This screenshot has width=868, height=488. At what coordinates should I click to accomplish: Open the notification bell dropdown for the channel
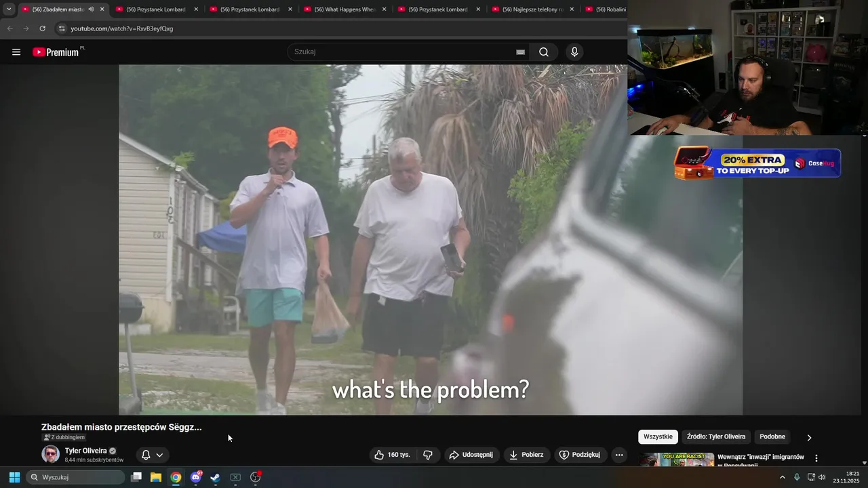pyautogui.click(x=153, y=455)
